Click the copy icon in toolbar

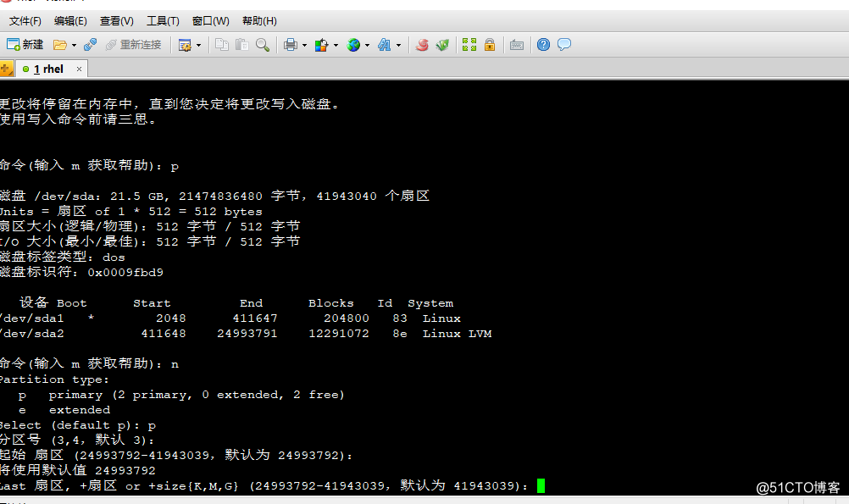(x=221, y=45)
